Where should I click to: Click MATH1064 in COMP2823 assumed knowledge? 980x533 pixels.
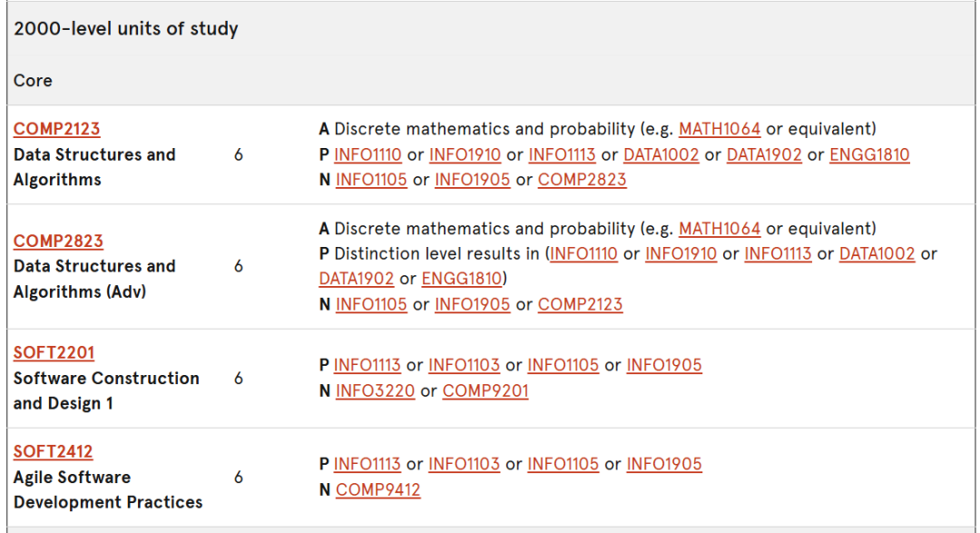tap(720, 228)
